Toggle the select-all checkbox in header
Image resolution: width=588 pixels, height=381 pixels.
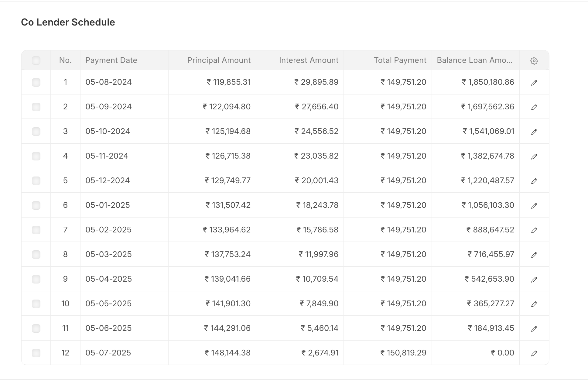(36, 60)
